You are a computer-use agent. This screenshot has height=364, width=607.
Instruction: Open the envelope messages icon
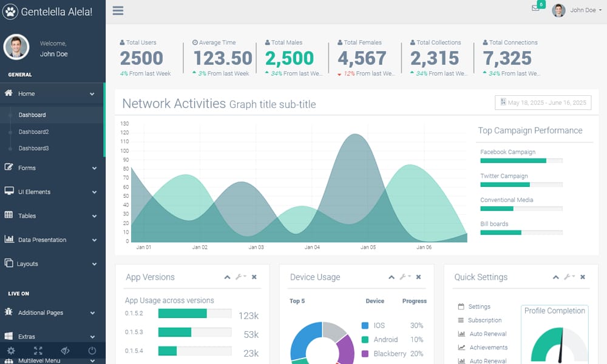coord(535,8)
